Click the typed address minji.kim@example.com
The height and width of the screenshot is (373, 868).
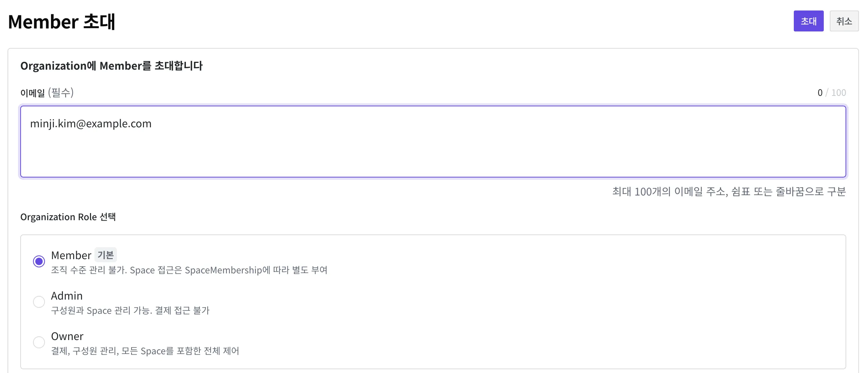click(x=91, y=124)
